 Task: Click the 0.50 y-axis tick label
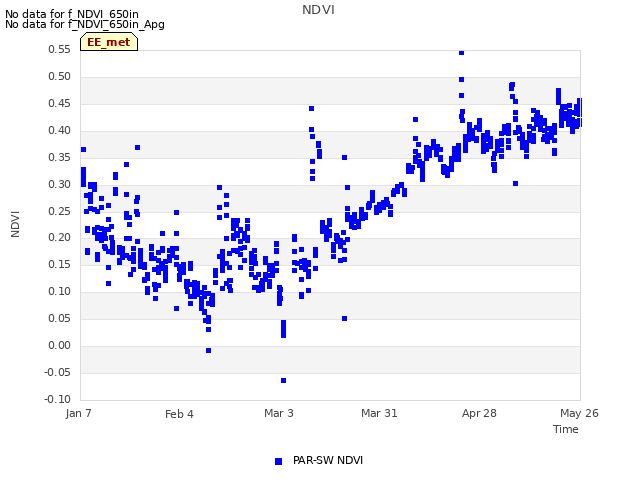[59, 76]
